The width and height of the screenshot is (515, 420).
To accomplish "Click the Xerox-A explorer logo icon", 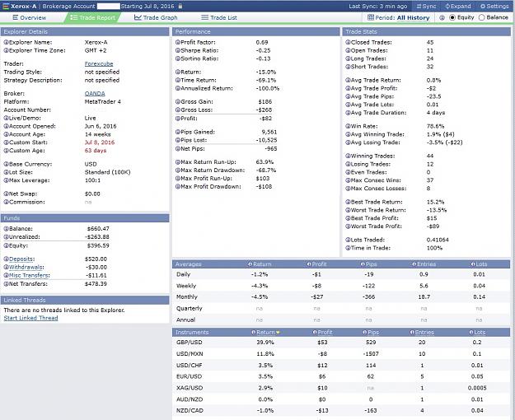I will (6, 7).
